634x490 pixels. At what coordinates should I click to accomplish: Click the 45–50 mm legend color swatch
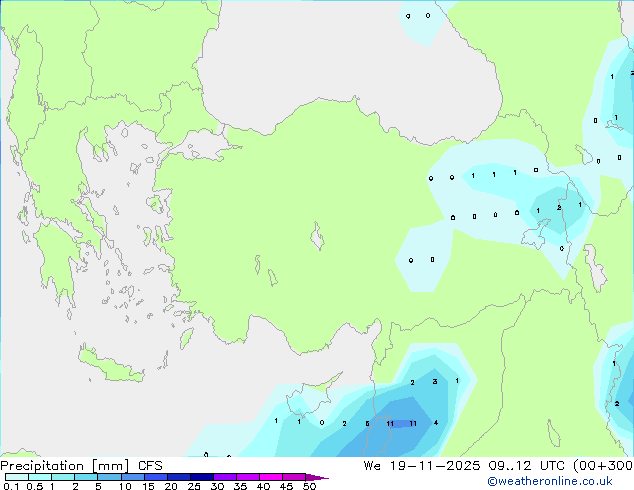(x=294, y=477)
